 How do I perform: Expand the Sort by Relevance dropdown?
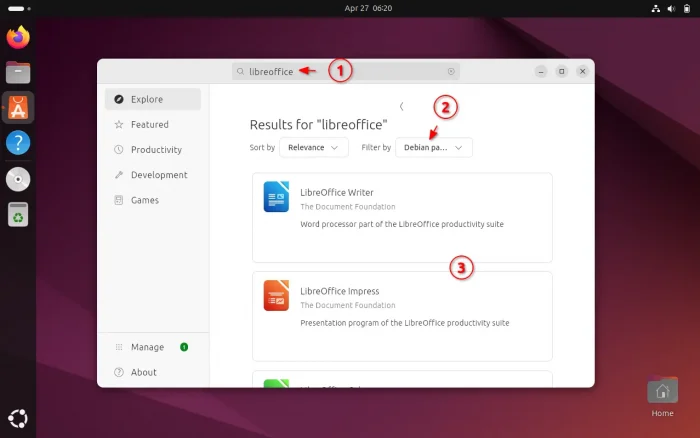tap(314, 147)
